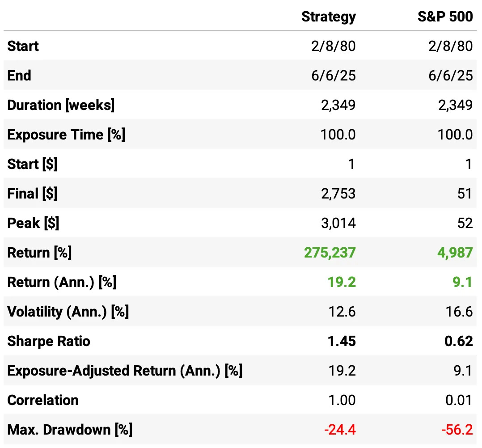The width and height of the screenshot is (482, 448).
Task: Click the red -56.2 drawdown value
Action: click(457, 430)
